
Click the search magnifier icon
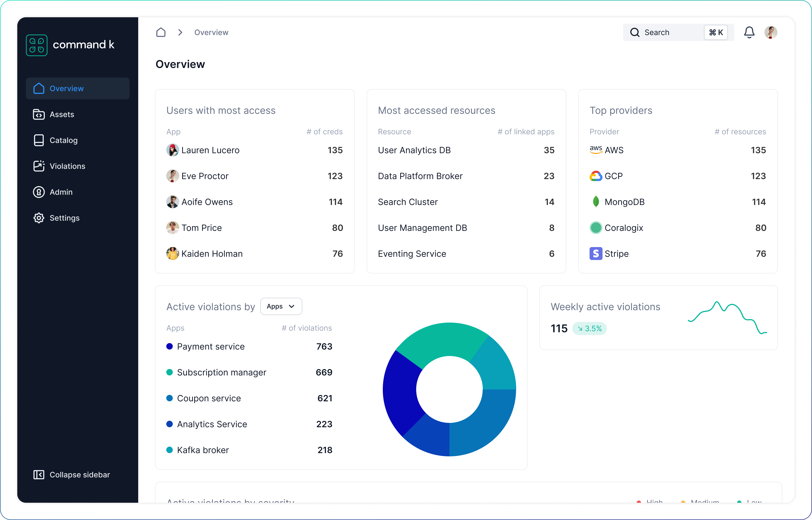coord(635,32)
